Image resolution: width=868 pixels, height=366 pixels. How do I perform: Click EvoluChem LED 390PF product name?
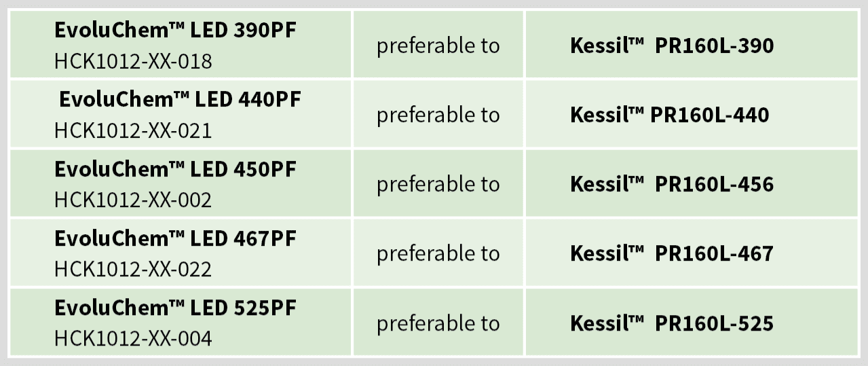coord(175,31)
